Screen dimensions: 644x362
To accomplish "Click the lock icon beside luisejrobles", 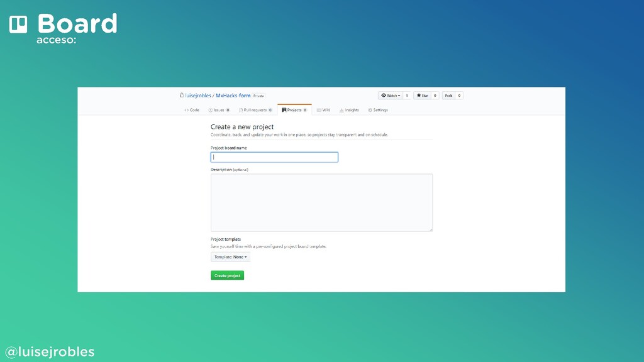I will (182, 96).
